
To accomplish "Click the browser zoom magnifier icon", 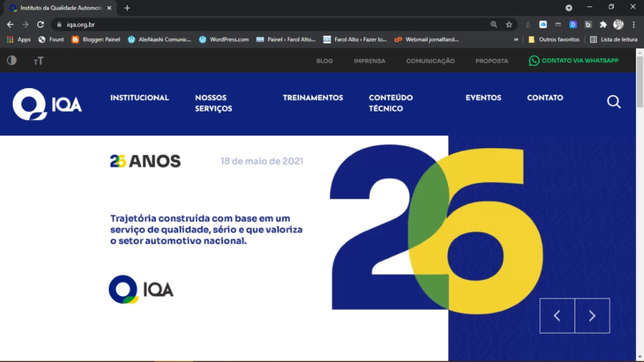I will coord(494,25).
